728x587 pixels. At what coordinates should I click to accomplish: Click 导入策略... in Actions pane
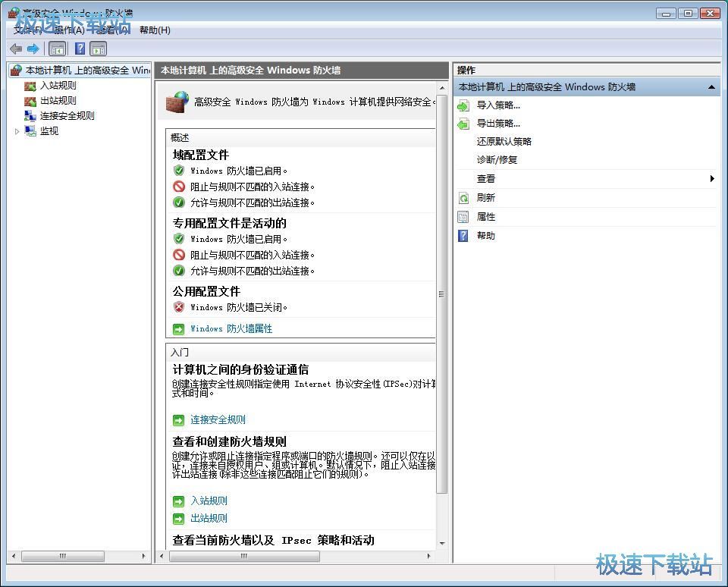(x=498, y=105)
